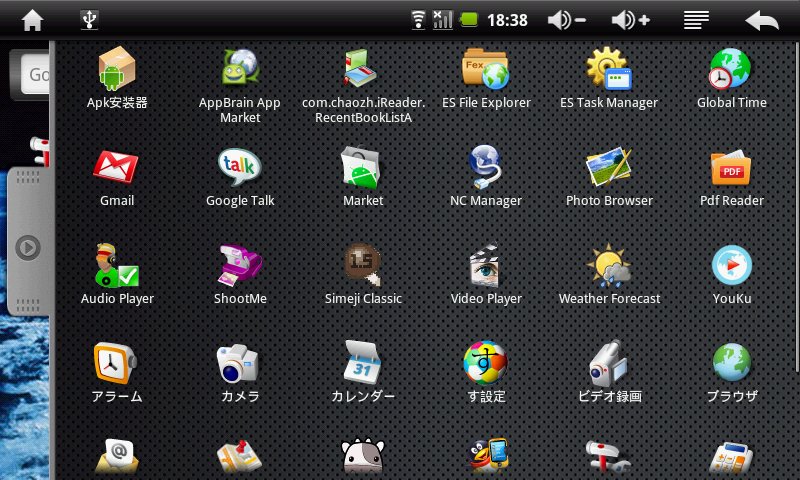This screenshot has height=480, width=800.
Task: Launch the Audio Player app
Action: [x=117, y=274]
